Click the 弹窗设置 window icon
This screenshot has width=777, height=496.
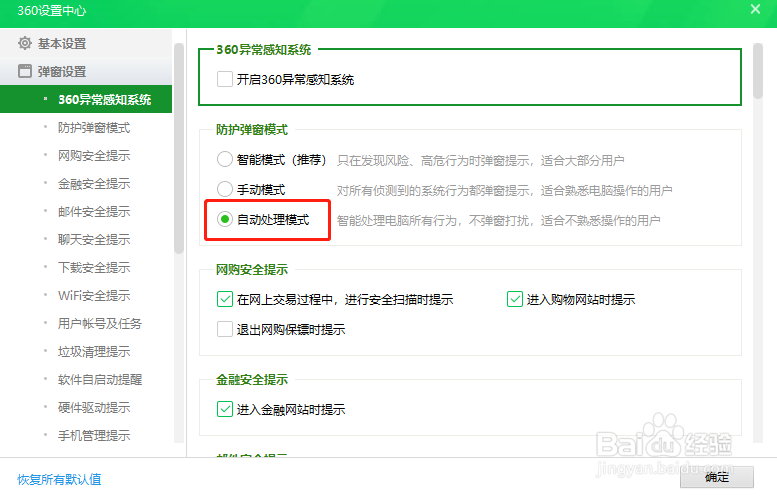pos(25,71)
